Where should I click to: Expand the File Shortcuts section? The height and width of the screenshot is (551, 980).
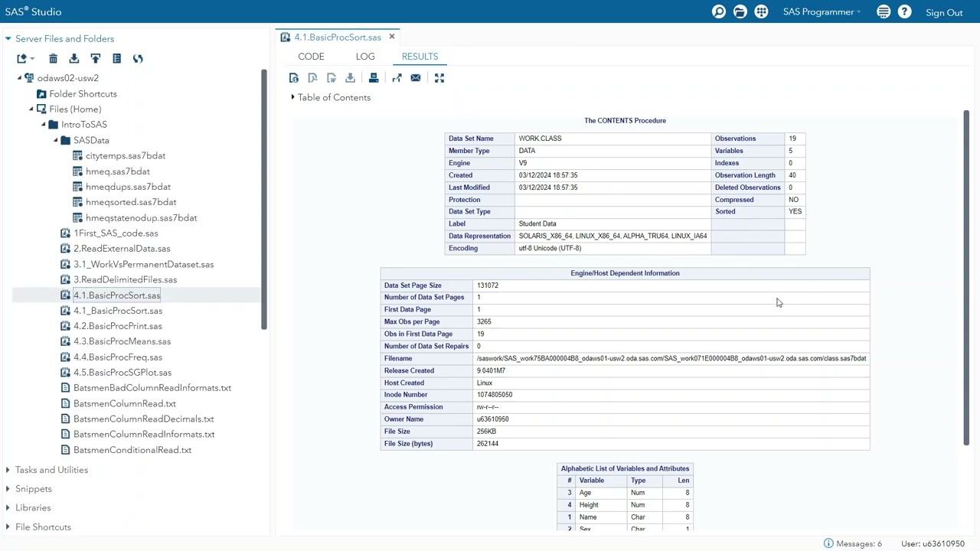[8, 527]
